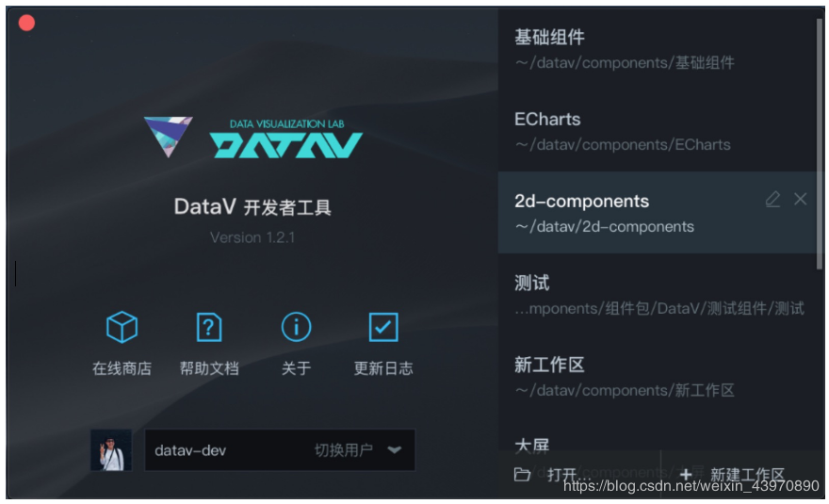Click path ~/datav/components/新工作区
The width and height of the screenshot is (829, 504).
[625, 390]
